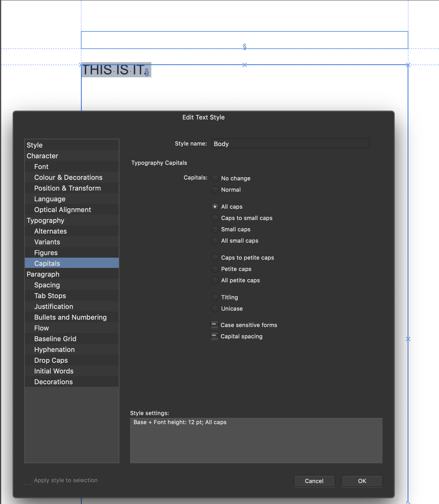Select the Capitals item in sidebar

pyautogui.click(x=72, y=263)
